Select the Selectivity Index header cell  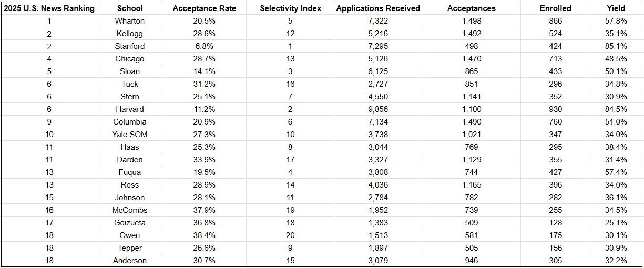[290, 8]
